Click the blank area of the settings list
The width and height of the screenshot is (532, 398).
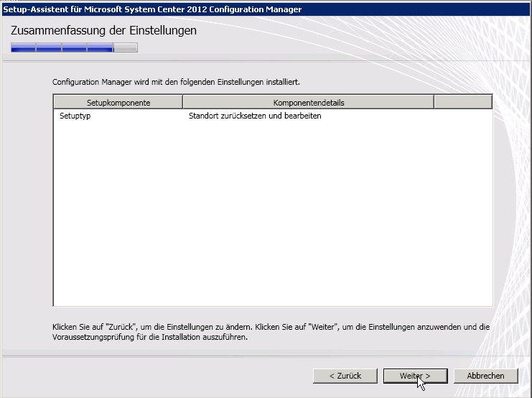coord(273,216)
